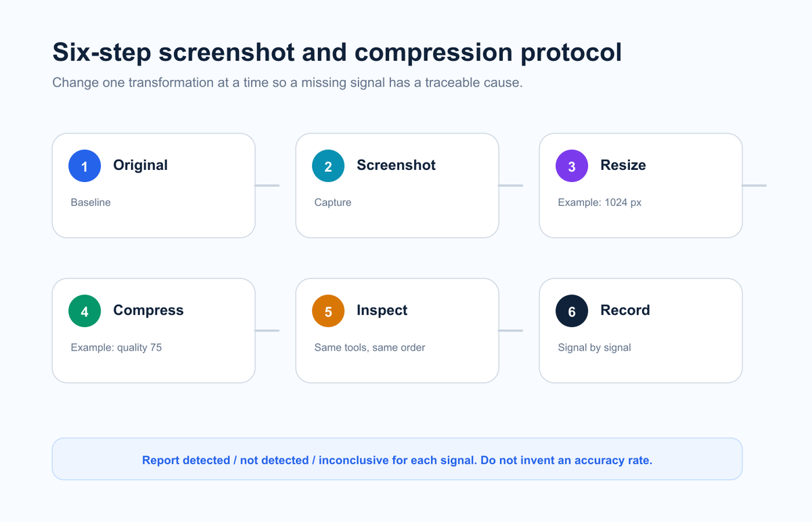The height and width of the screenshot is (522, 812).
Task: Click the teal number 2 circle
Action: [x=328, y=166]
